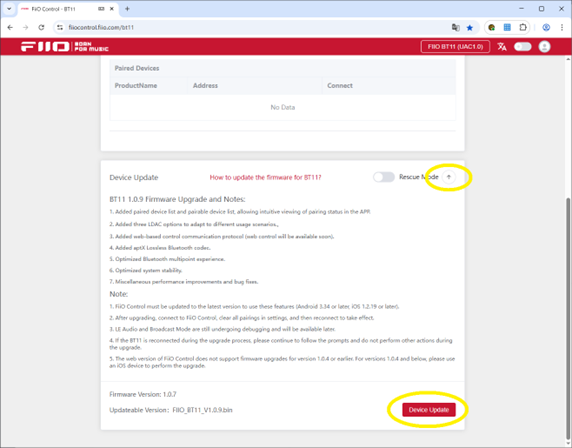This screenshot has width=572, height=448.
Task: Open Chrome three-dot menu
Action: 562,27
